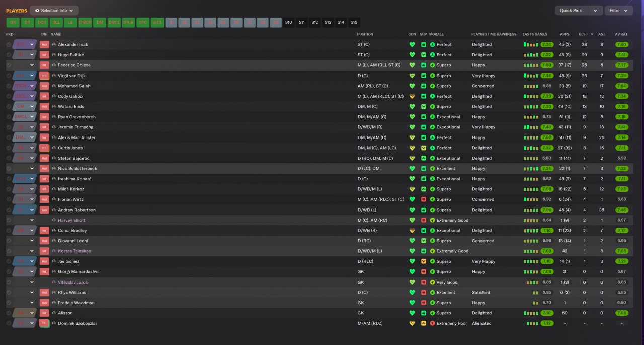Select the S10 substitute slot
The height and width of the screenshot is (345, 644).
288,22
